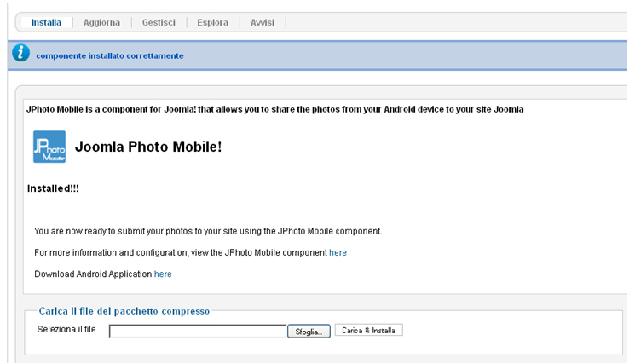Screen dimensions: 635x364
Task: Open the 'here' link to download Android Application
Action: [x=163, y=274]
